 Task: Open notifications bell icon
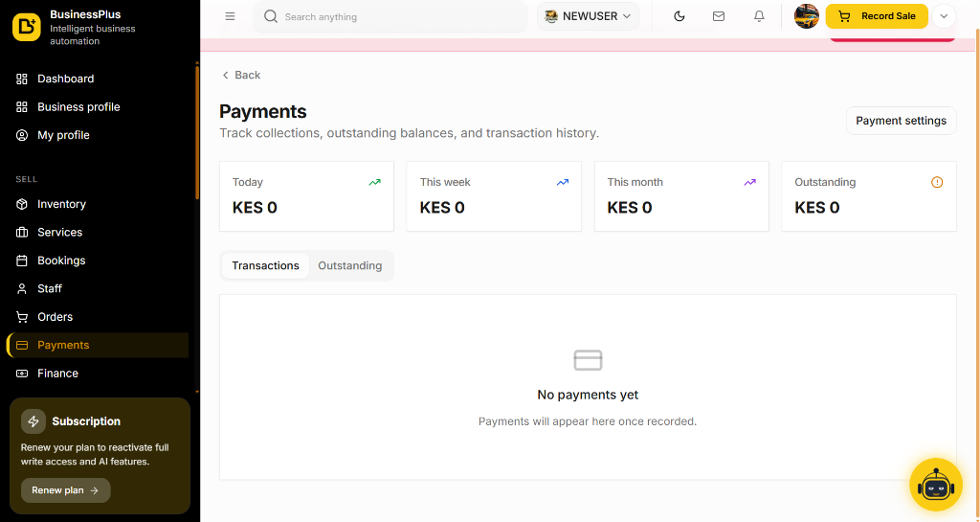pyautogui.click(x=759, y=16)
